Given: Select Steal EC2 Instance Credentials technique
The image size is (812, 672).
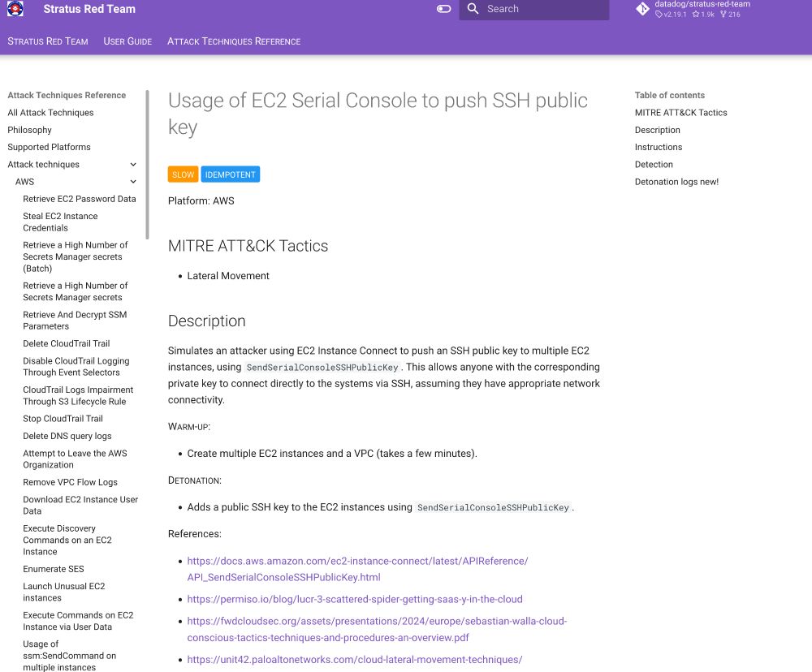Looking at the screenshot, I should click(x=60, y=222).
